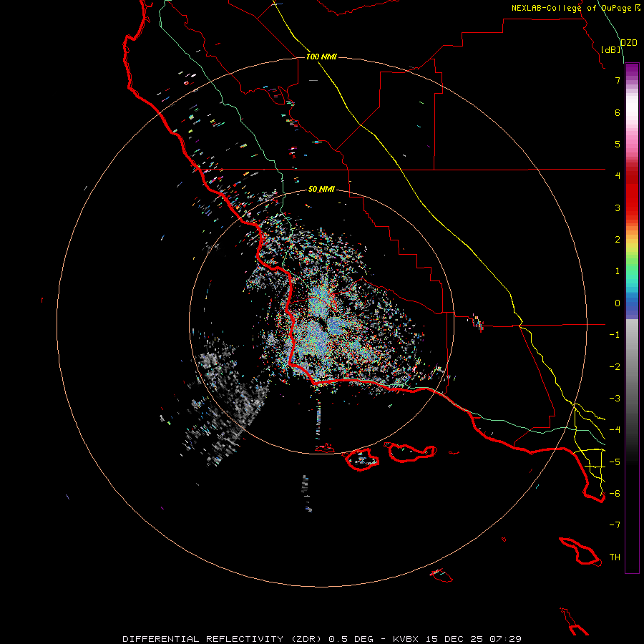Click the -3 value on the scale

[x=615, y=399]
